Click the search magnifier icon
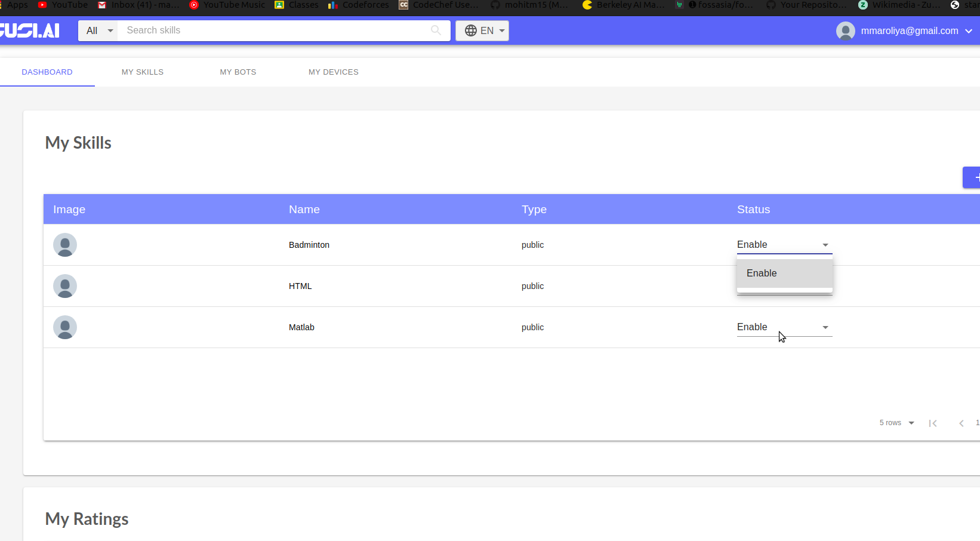This screenshot has width=980, height=541. pyautogui.click(x=436, y=30)
